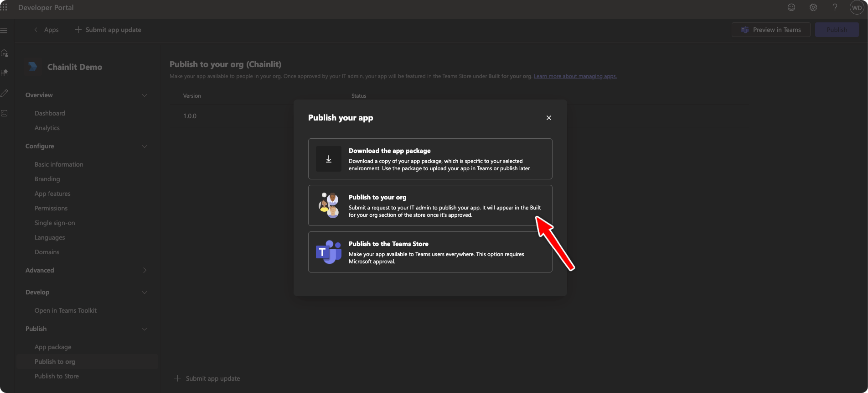Open the WD account avatar

click(x=857, y=8)
